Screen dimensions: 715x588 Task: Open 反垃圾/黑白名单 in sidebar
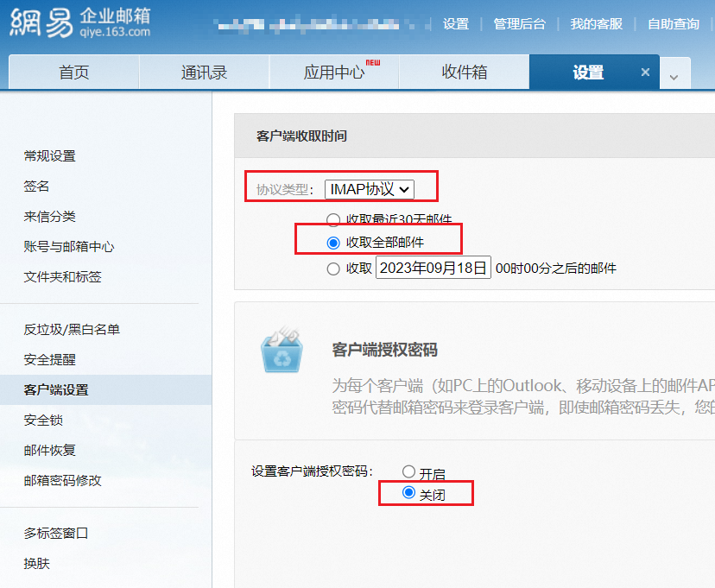click(72, 329)
